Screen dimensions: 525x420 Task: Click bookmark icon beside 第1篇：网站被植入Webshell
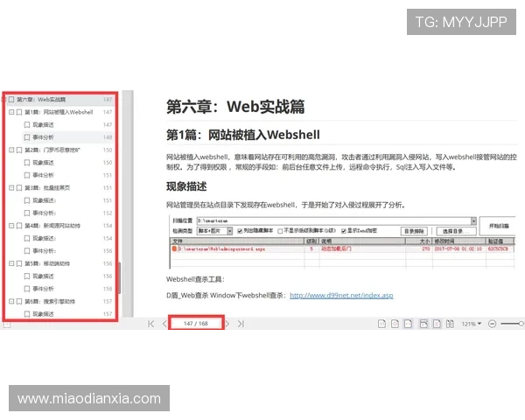point(19,112)
